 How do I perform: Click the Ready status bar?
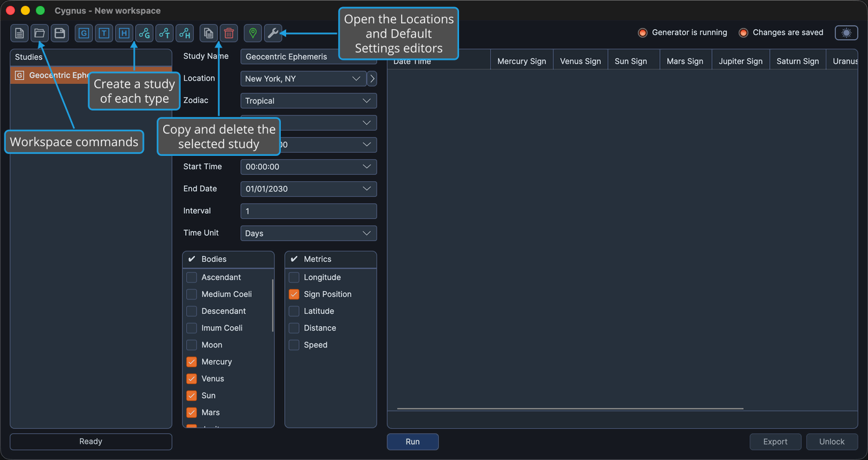pyautogui.click(x=91, y=442)
